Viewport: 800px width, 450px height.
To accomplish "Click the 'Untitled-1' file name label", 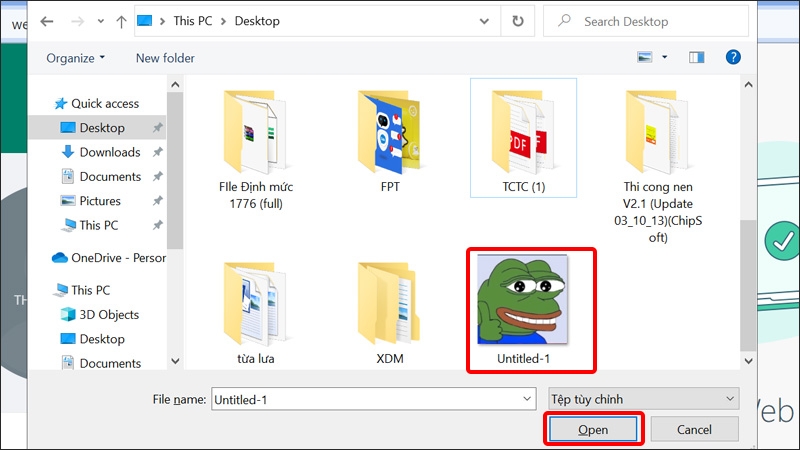I will pyautogui.click(x=523, y=359).
